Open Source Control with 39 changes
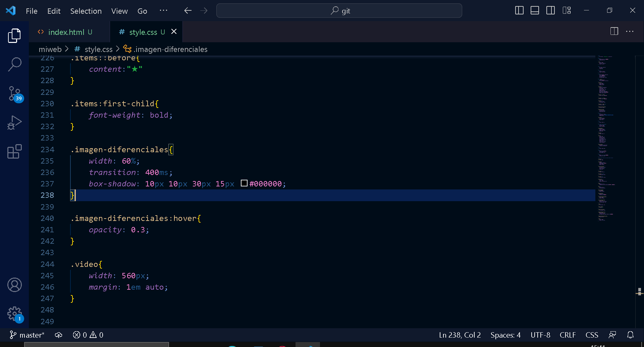This screenshot has height=347, width=644. [x=15, y=94]
